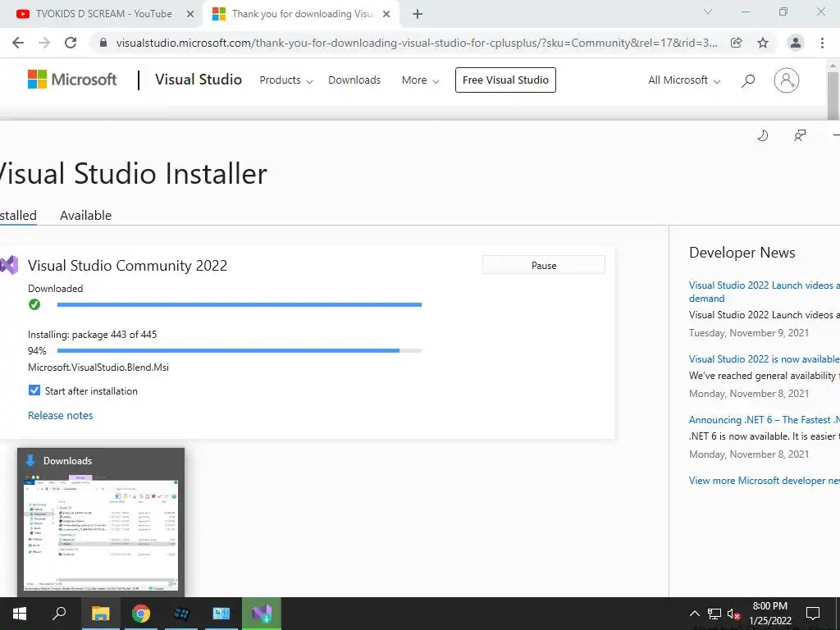Image resolution: width=840 pixels, height=630 pixels.
Task: Click the Visual Studio site title link
Action: pyautogui.click(x=199, y=80)
